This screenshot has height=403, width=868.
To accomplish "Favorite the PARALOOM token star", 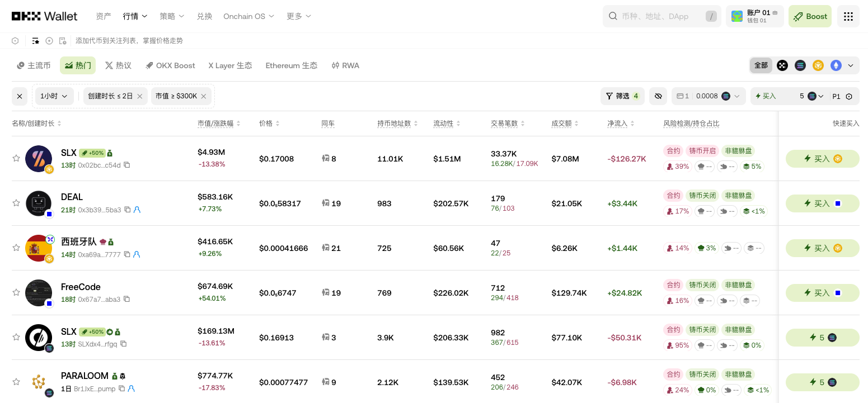I will [x=16, y=382].
